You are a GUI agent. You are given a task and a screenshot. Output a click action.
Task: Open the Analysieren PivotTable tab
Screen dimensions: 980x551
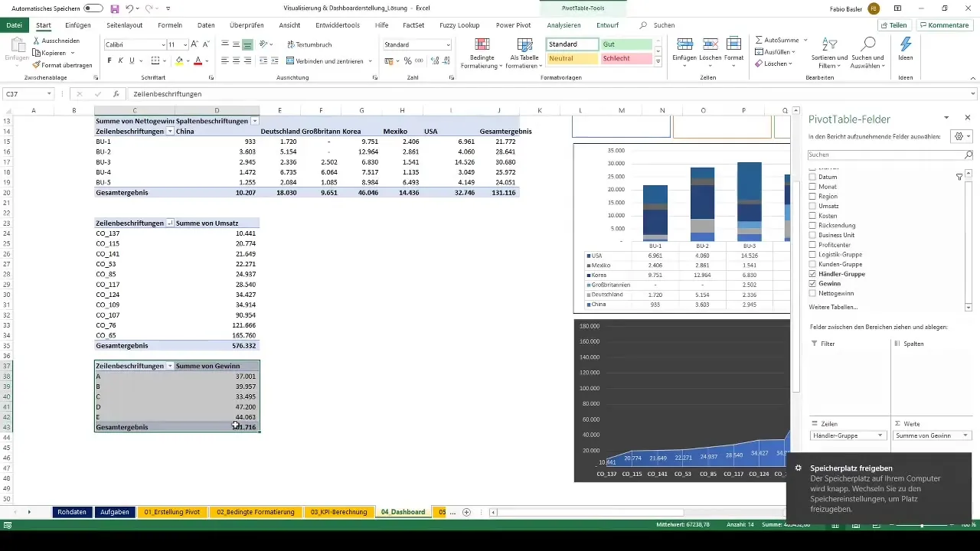(563, 25)
